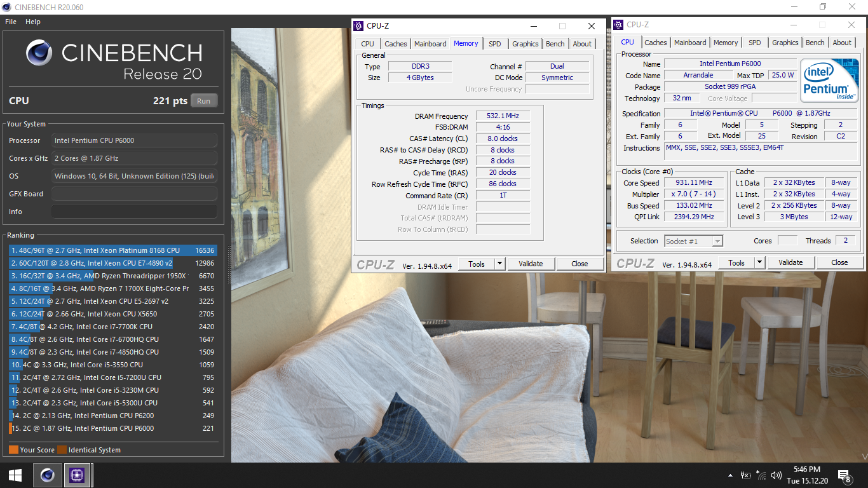Click the Intel Pentium inside logo

coord(828,80)
